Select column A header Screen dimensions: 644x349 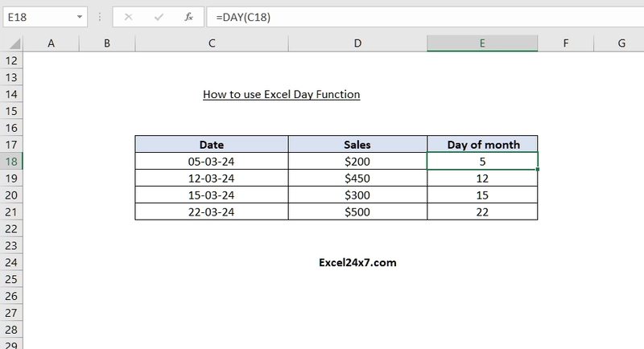pos(51,43)
